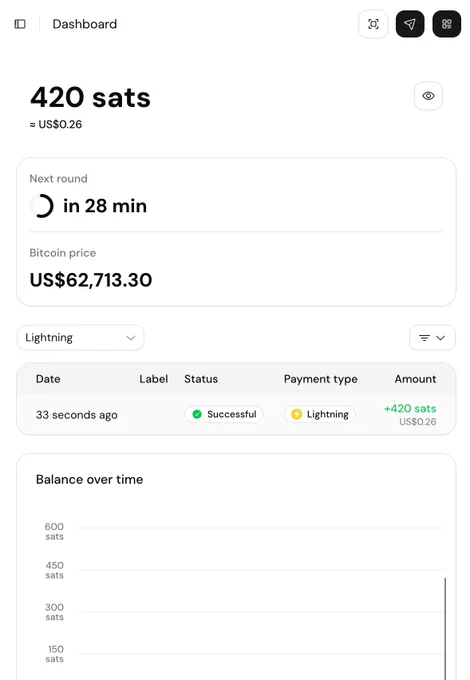Click the Bitcoin price US$62,713.30 value
This screenshot has height=680, width=470.
pyautogui.click(x=91, y=280)
